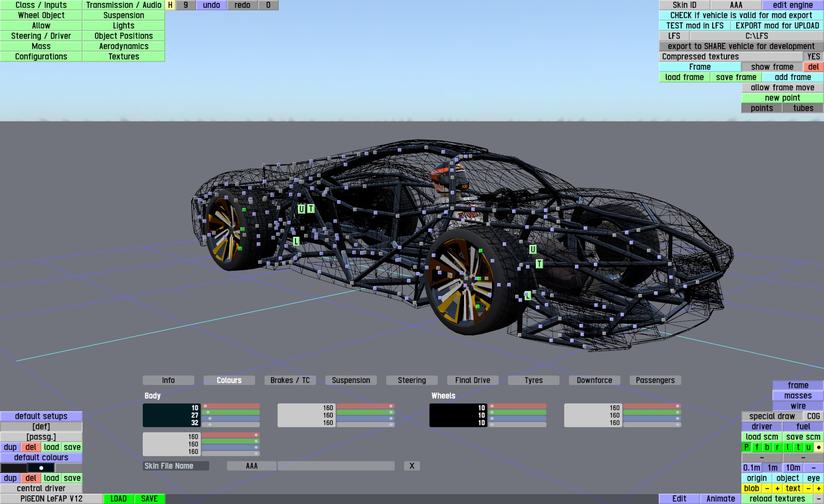
Task: Toggle the green l button
Action: pos(788,447)
